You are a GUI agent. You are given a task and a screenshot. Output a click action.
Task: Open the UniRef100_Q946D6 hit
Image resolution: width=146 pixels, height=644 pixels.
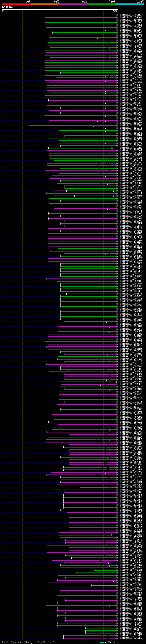[x=131, y=256]
